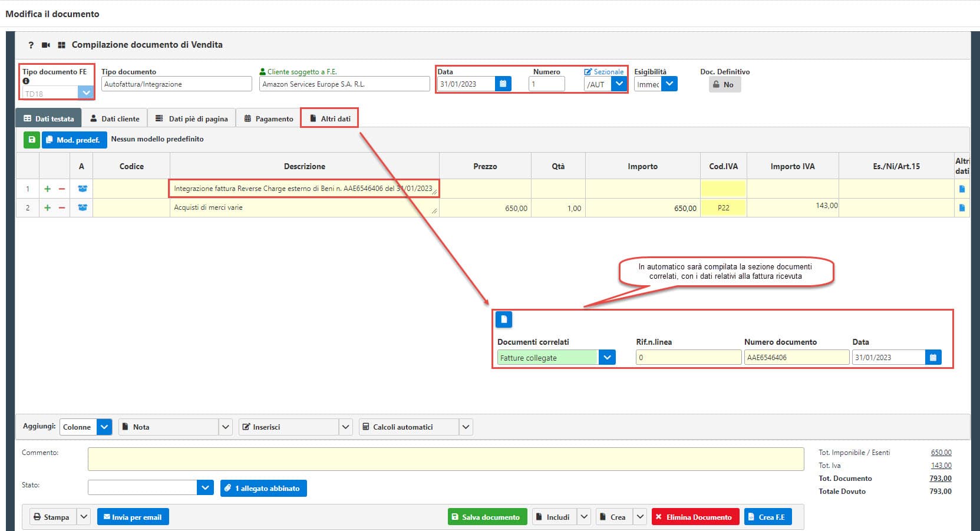Viewport: 980px width, 531px height.
Task: Click the grid layout icon beside title
Action: point(61,45)
